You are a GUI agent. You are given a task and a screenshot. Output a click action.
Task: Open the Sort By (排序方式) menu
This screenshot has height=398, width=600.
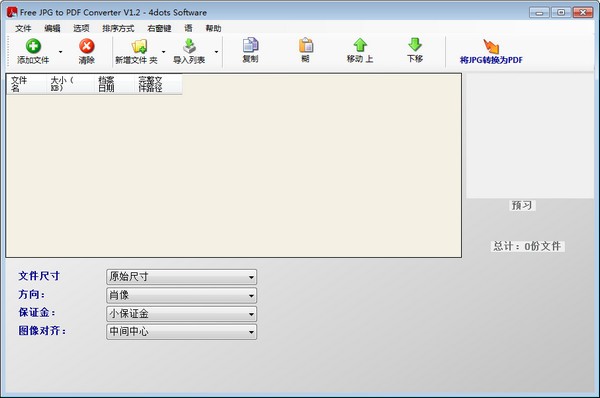[x=118, y=28]
